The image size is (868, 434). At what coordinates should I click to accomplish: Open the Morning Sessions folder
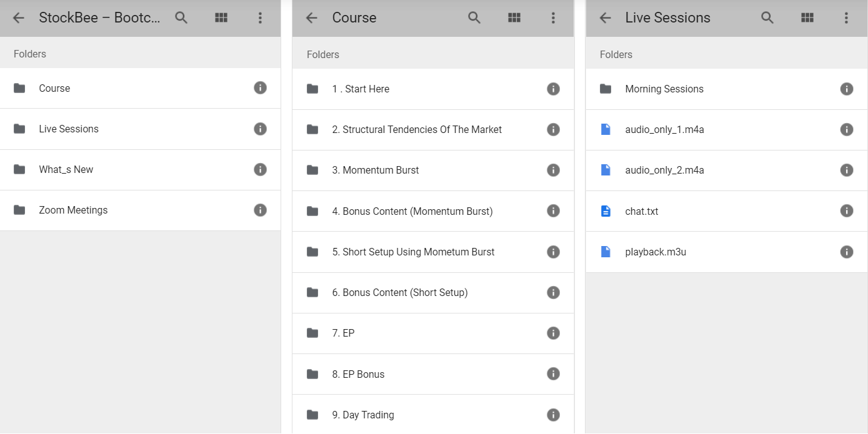pos(664,89)
